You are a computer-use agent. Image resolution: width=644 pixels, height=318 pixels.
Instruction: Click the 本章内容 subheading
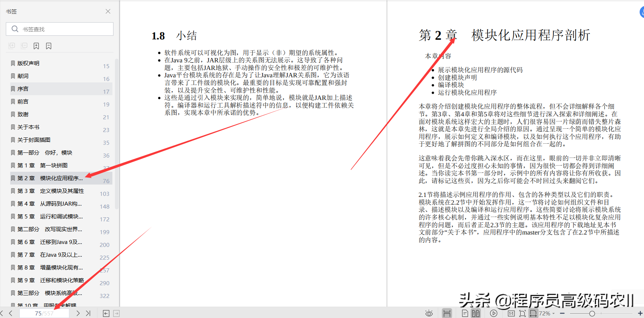coord(438,56)
